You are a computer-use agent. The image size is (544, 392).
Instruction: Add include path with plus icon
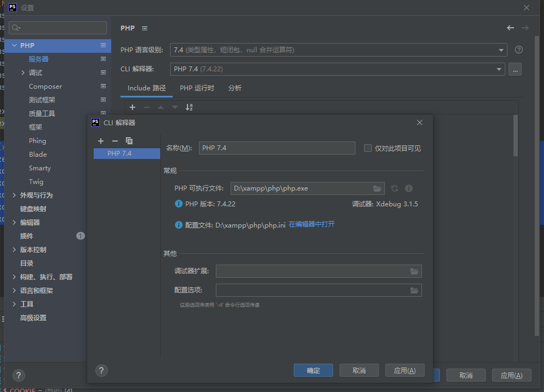[132, 107]
